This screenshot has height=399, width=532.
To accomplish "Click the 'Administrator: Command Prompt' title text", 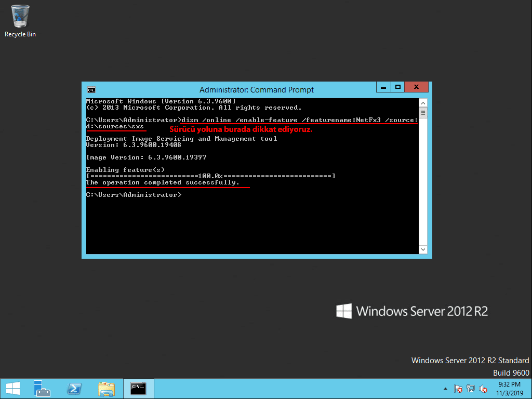I will click(257, 89).
